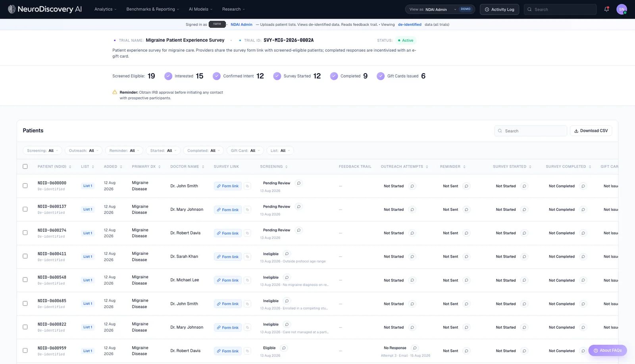Viewport: 635px width, 364px height.
Task: Open the AI Models menu
Action: 201,9
